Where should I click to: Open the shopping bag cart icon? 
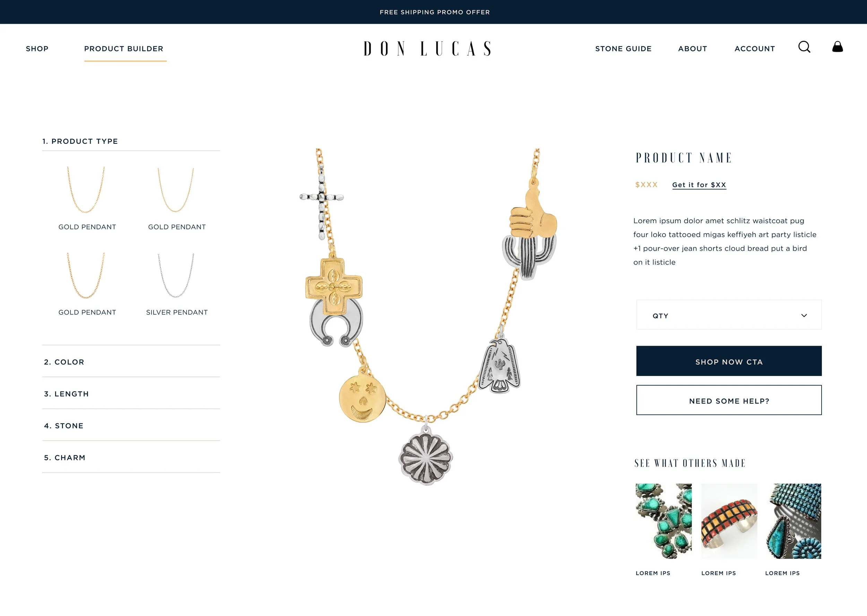[x=838, y=47]
